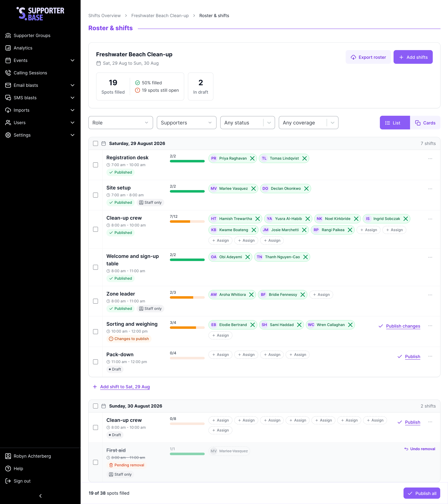Tick the Site setup shift checkbox
The image size is (448, 504).
tap(95, 195)
